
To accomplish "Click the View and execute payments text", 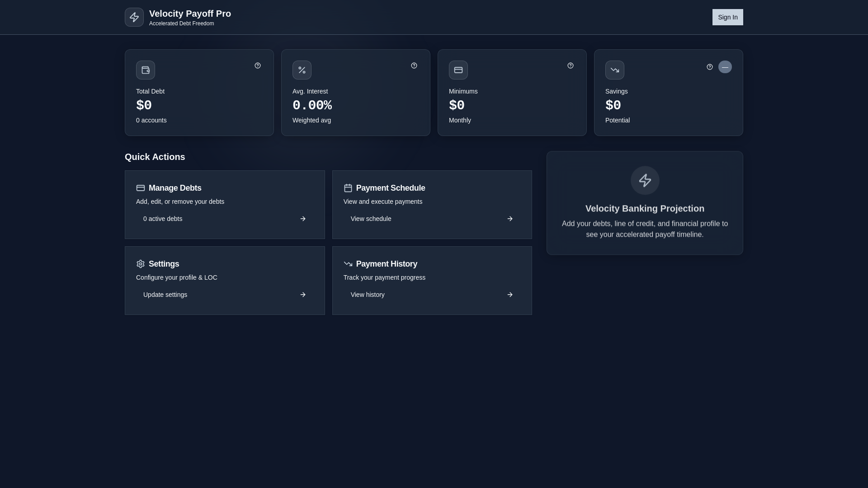I will pos(383,202).
